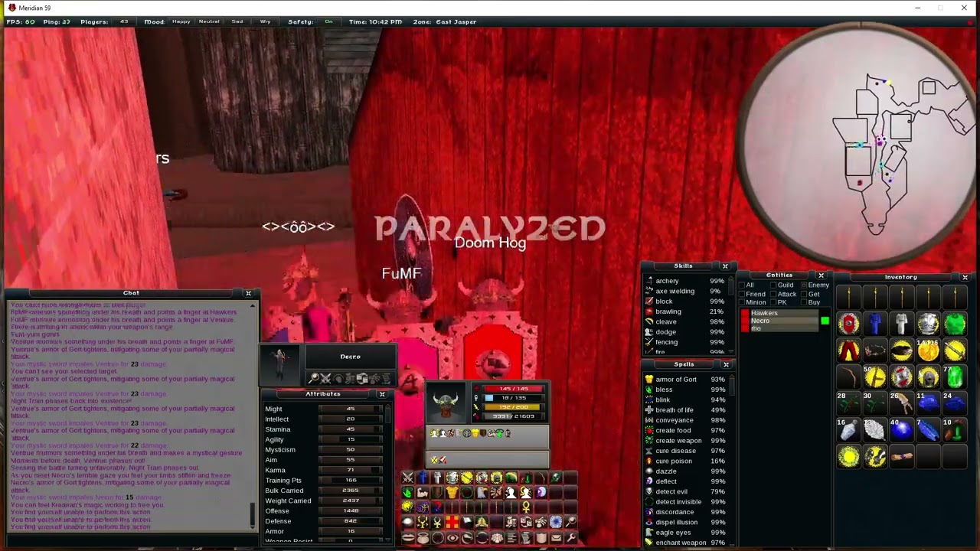Select the scroll item in Inventory
Image resolution: width=980 pixels, height=551 pixels.
[902, 456]
